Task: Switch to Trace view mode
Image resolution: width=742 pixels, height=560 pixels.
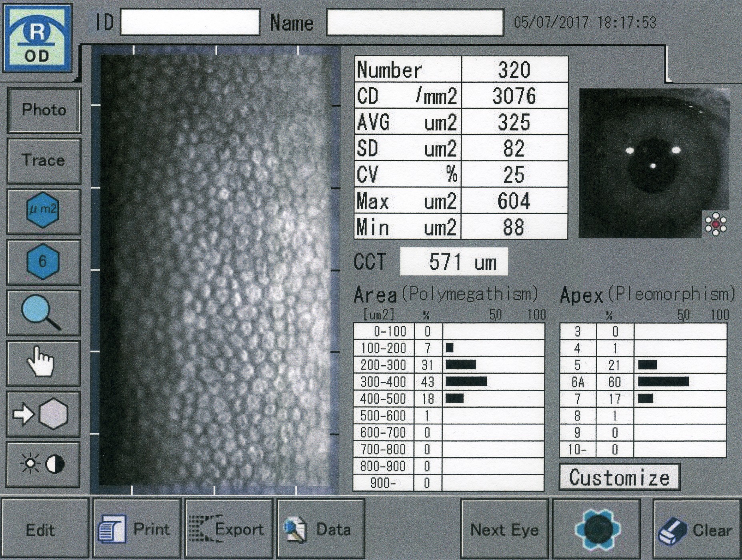Action: point(44,161)
